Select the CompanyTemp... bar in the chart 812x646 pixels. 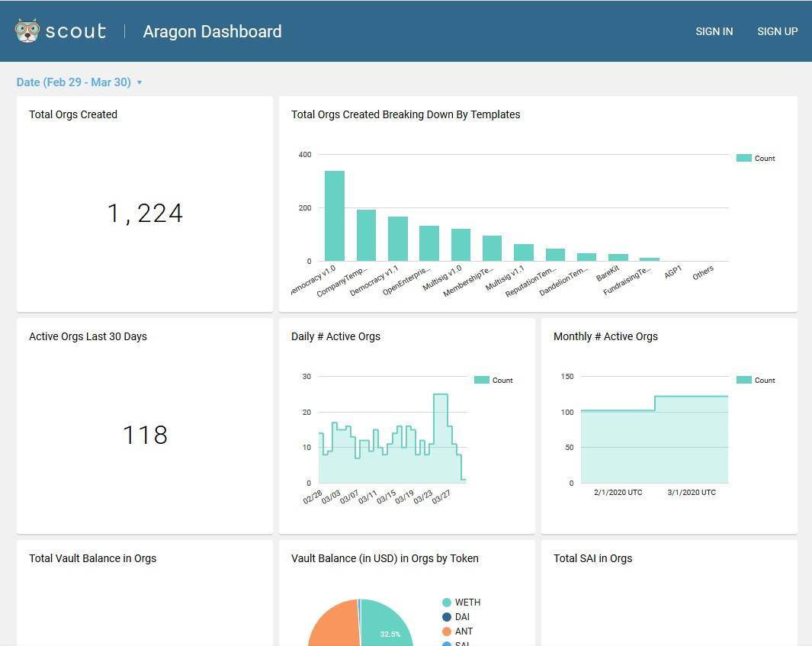click(366, 235)
